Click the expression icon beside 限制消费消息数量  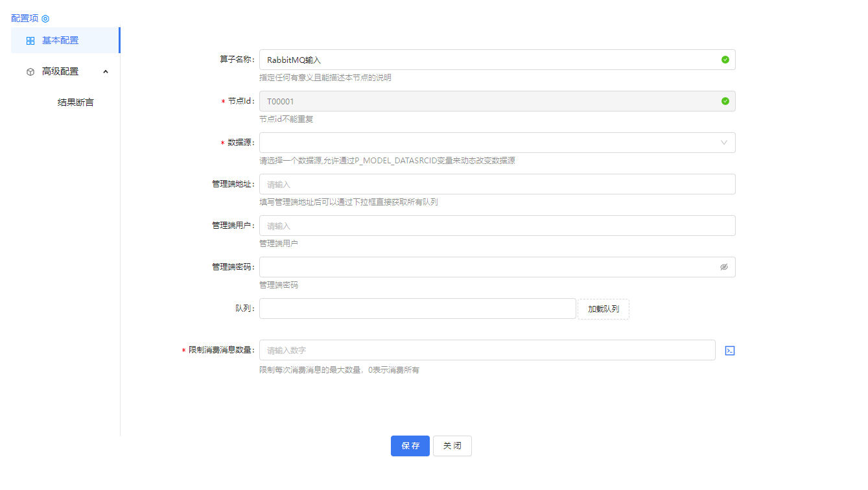pos(729,351)
